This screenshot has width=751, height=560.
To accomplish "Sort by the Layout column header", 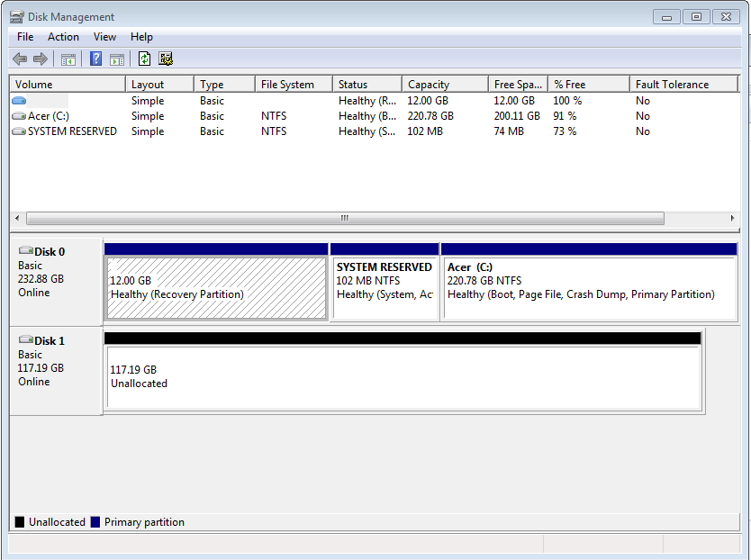I will point(160,85).
